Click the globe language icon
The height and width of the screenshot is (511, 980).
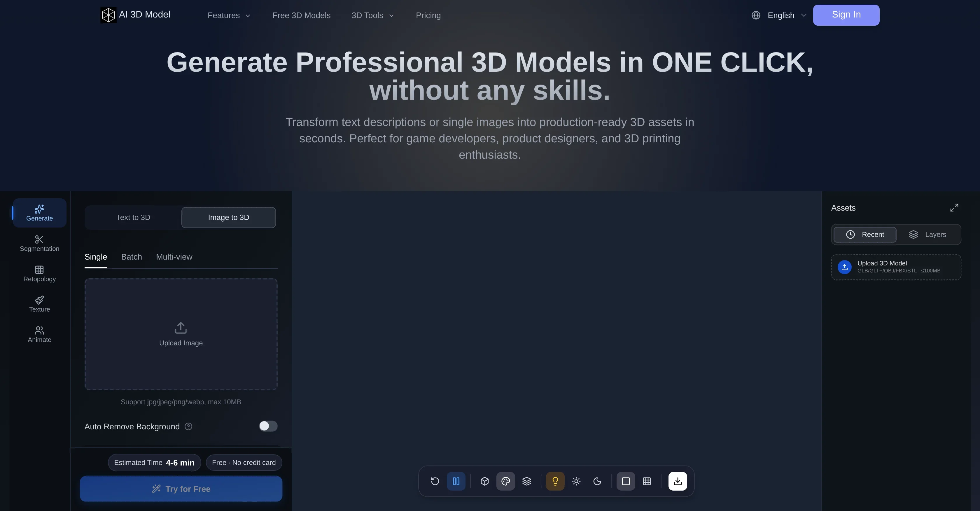(756, 15)
